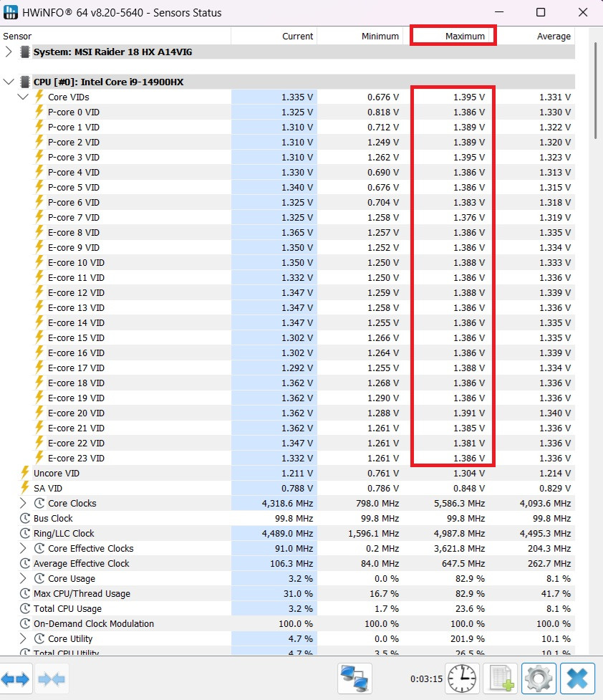Screen dimensions: 603x700
Task: Click the shrink layout arrows icon
Action: (52, 679)
